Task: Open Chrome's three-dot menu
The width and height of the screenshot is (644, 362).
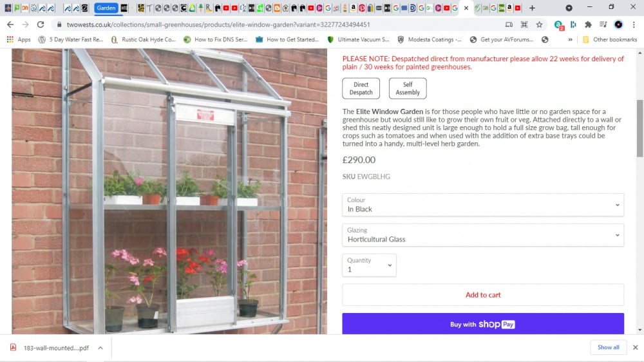Action: (x=634, y=24)
